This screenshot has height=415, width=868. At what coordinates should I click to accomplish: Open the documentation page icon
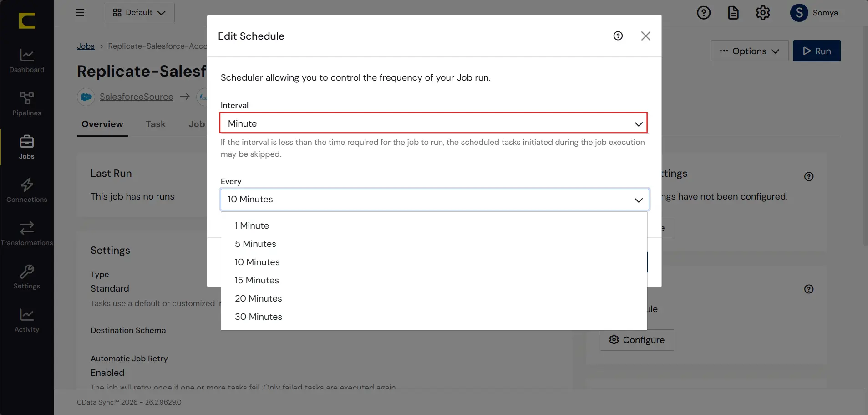(x=733, y=13)
